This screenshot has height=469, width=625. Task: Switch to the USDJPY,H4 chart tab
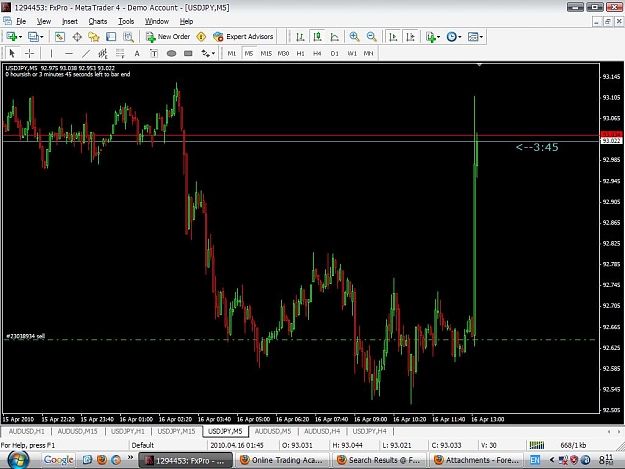click(369, 431)
